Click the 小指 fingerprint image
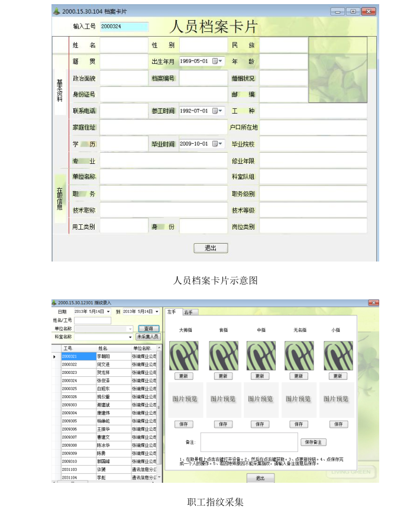Screen dimensions: 420x510 click(x=338, y=356)
